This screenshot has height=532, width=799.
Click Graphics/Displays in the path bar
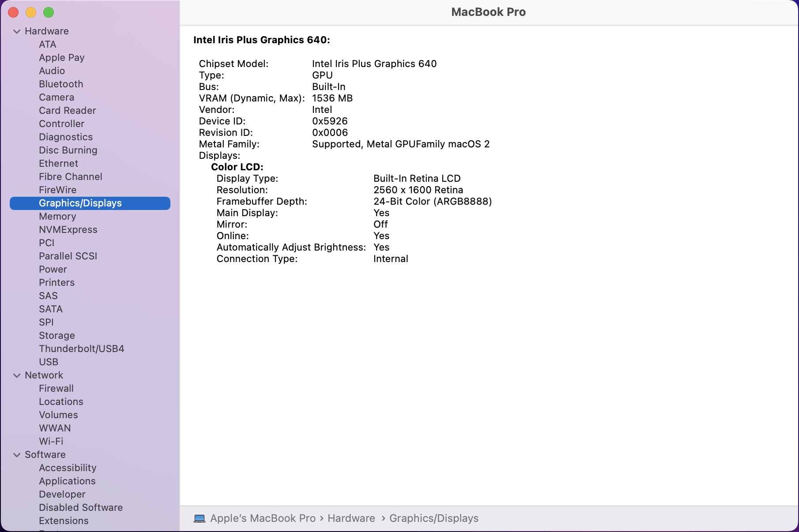coord(434,518)
